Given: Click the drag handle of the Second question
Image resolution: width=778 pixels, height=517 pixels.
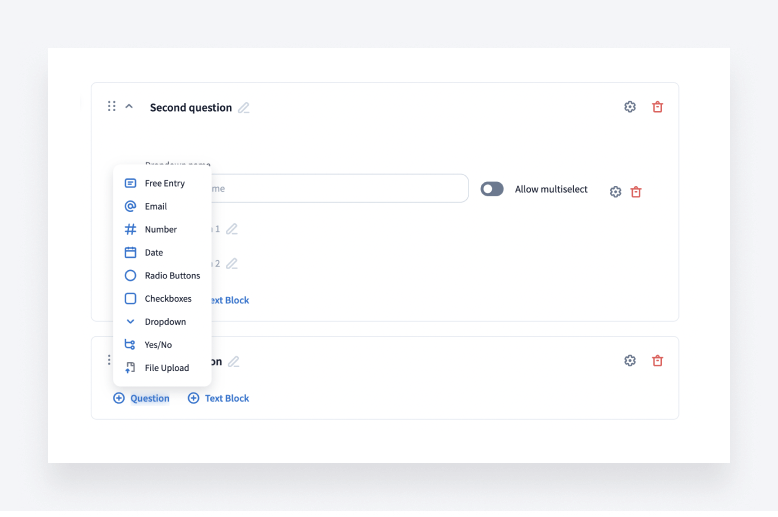Looking at the screenshot, I should click(112, 106).
